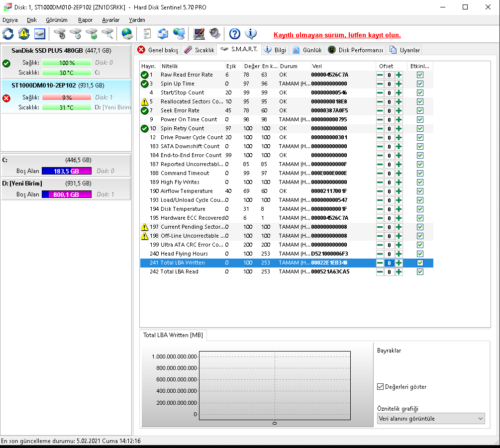The height and width of the screenshot is (448, 500).
Task: Click the blue info bubble toolbar icon
Action: (x=251, y=34)
